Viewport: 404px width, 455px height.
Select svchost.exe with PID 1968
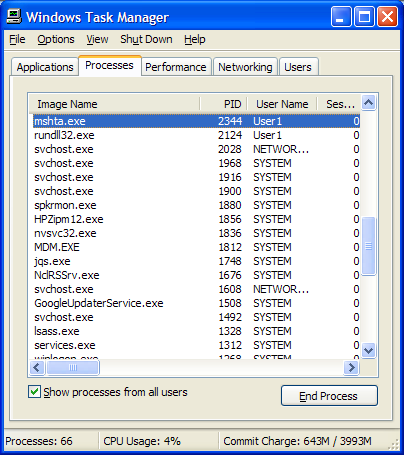click(196, 163)
